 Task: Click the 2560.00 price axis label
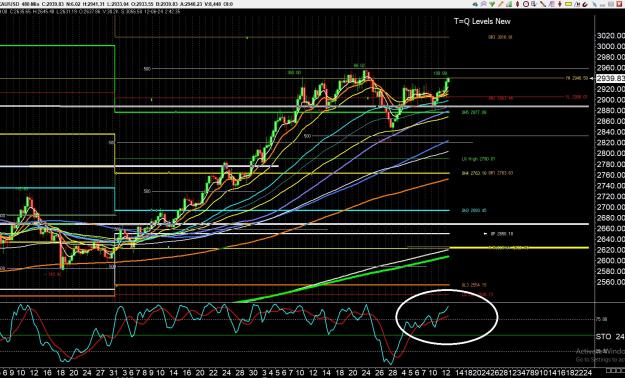pos(611,282)
